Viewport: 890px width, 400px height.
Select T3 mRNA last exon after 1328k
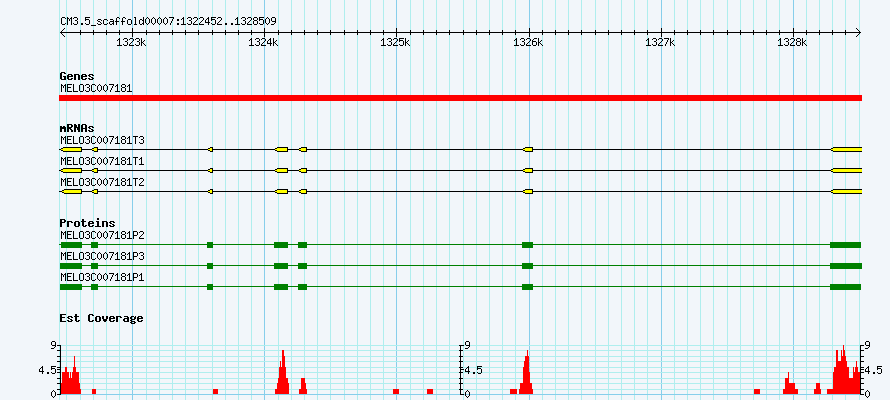click(x=846, y=149)
